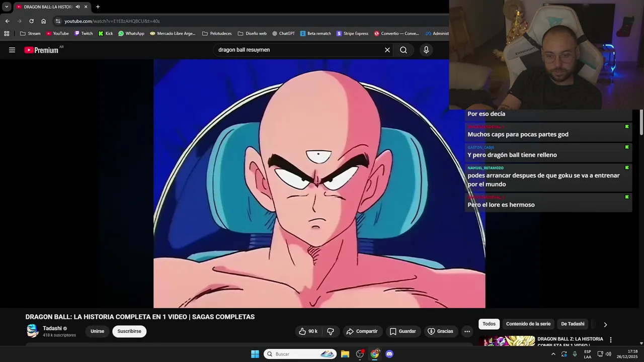The height and width of the screenshot is (362, 644).
Task: Subscribe to Tadashi with Suscribirse
Action: click(x=129, y=331)
